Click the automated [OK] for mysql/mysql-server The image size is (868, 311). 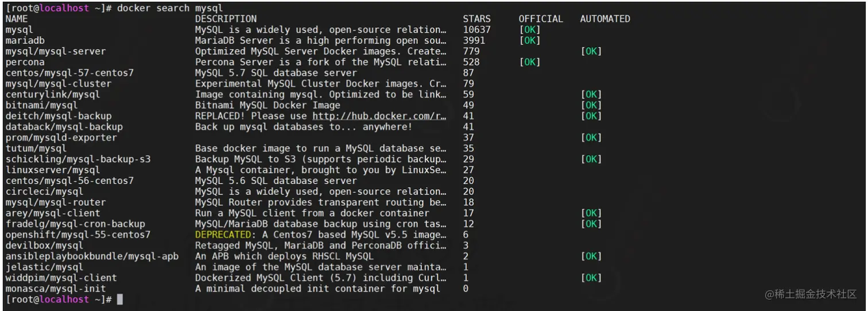591,51
